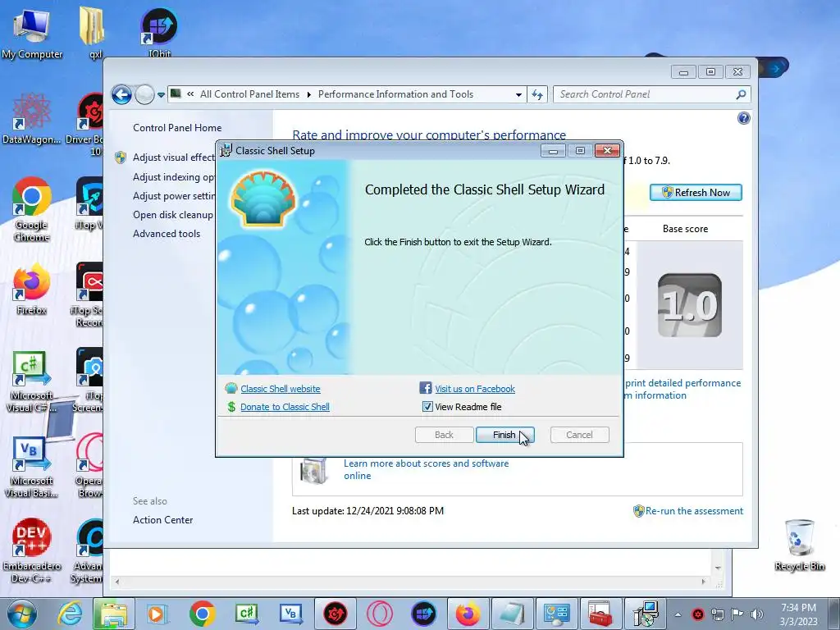Click the 1.0 base score thumbnail
This screenshot has width=840, height=630.
(x=689, y=305)
